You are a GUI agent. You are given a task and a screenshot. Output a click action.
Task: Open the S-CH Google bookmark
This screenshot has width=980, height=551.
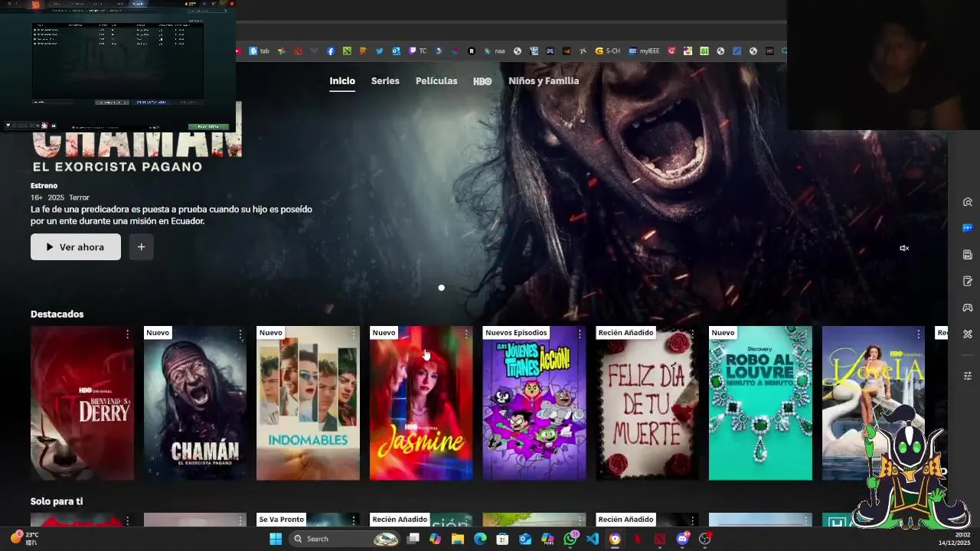(x=609, y=51)
